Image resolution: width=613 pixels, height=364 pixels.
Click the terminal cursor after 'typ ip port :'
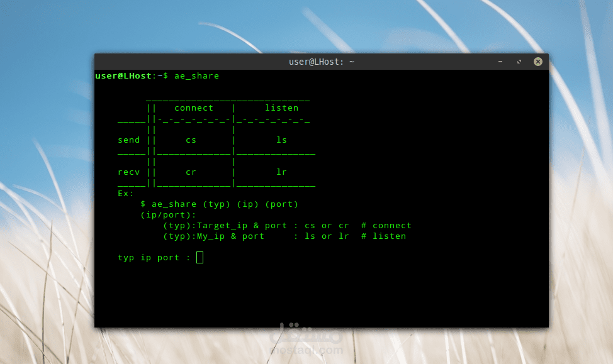click(200, 257)
